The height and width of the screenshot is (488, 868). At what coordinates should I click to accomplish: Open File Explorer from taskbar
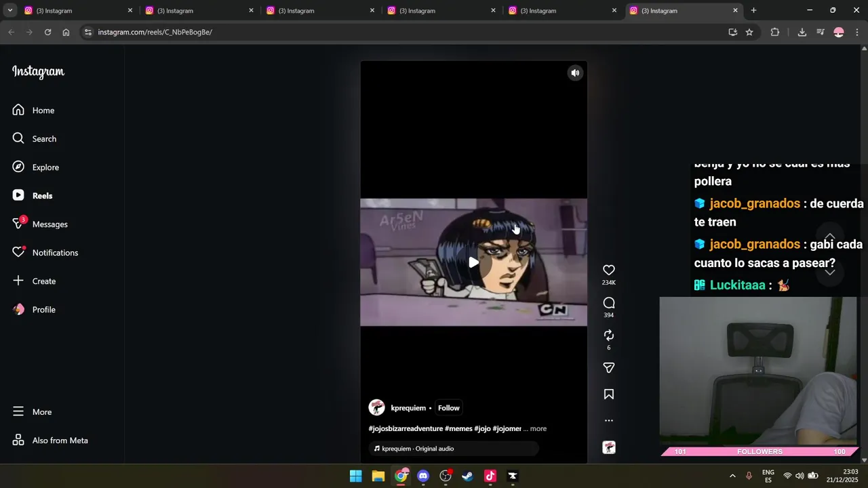point(378,476)
